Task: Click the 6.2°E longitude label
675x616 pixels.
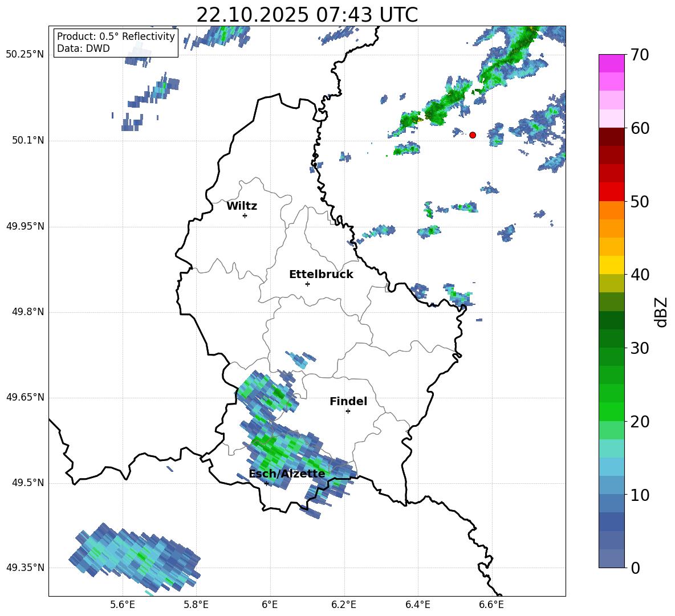Action: [x=344, y=605]
